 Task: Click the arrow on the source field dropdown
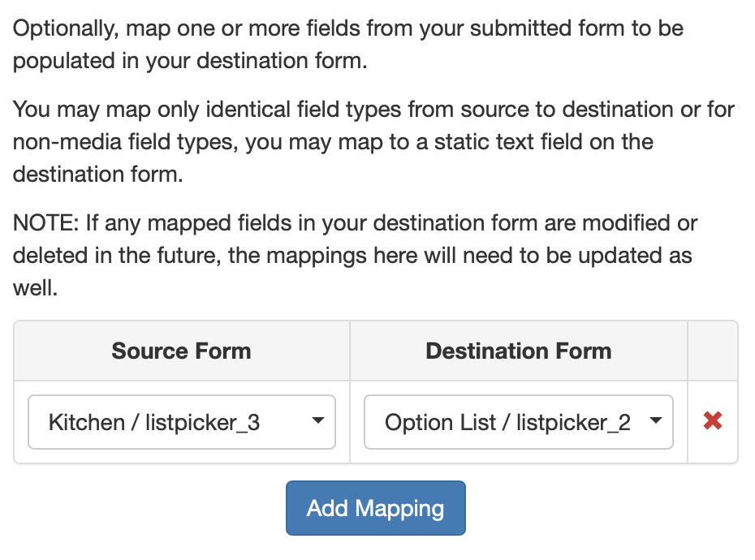point(318,421)
